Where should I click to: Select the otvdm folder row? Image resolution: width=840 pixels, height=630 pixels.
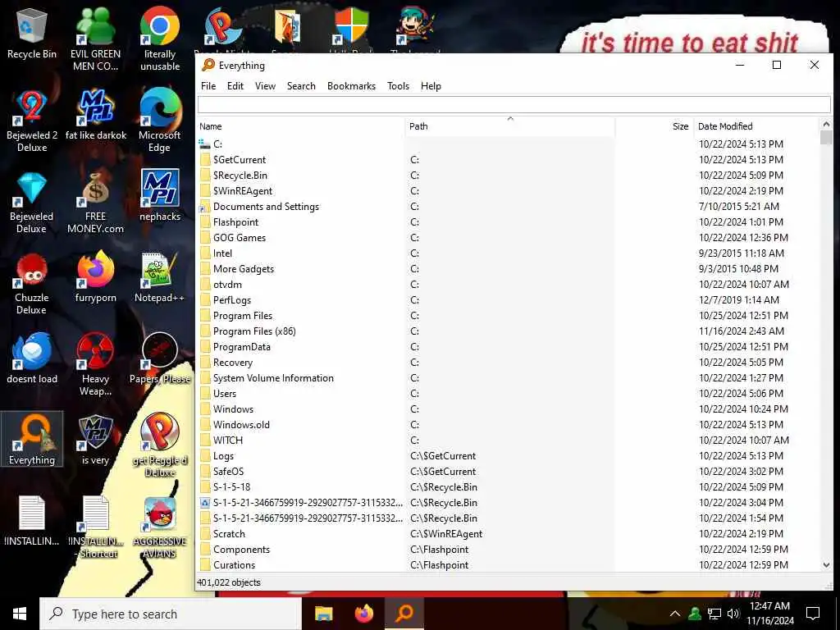point(508,284)
